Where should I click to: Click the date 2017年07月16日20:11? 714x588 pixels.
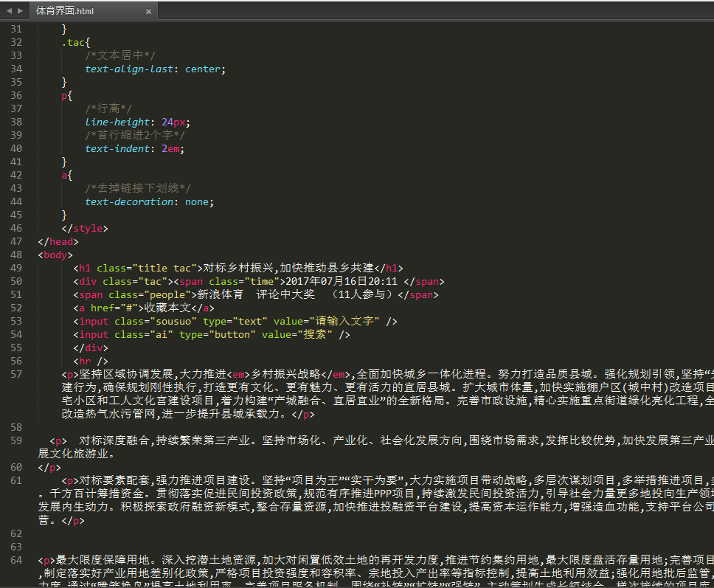click(342, 282)
